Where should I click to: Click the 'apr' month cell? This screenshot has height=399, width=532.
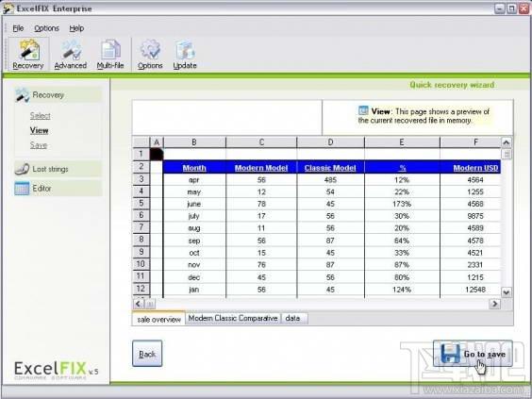tap(194, 180)
